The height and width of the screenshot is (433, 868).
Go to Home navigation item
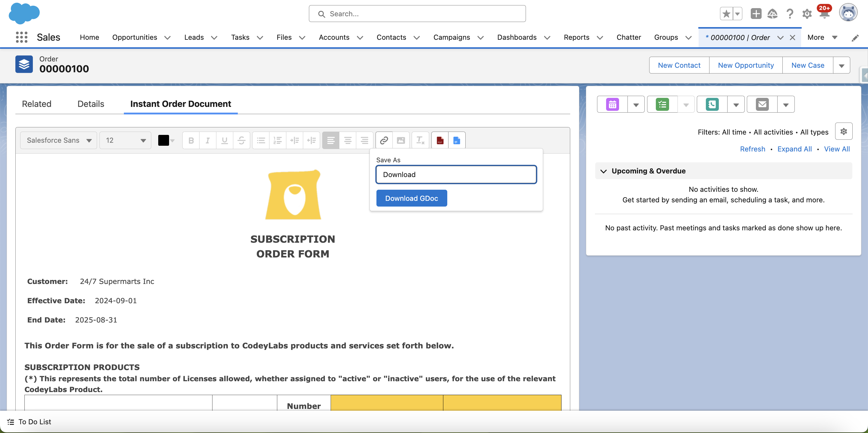coord(89,37)
